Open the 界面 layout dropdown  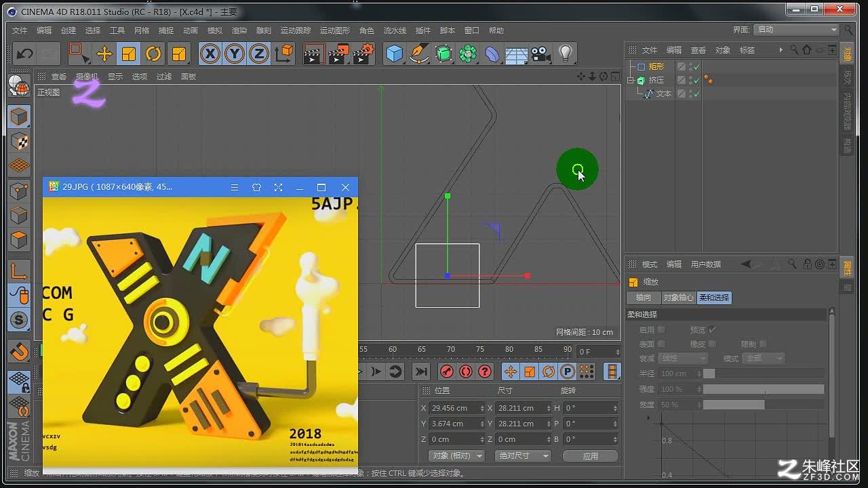point(796,30)
